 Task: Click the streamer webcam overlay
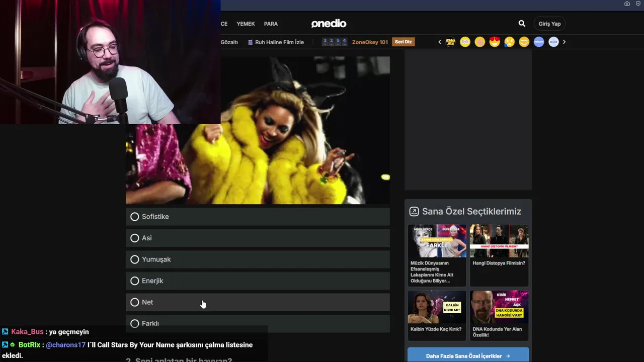(110, 62)
